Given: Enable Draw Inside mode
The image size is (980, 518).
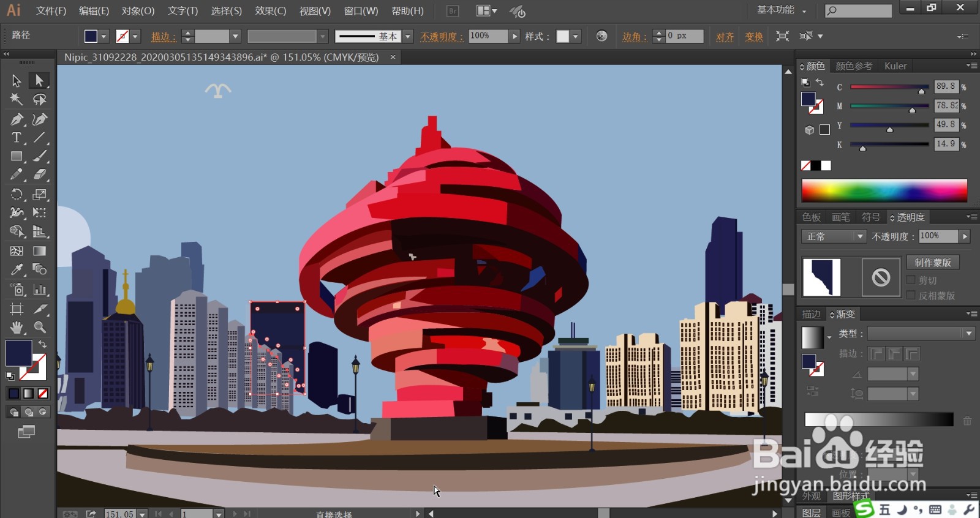Looking at the screenshot, I should pos(43,412).
